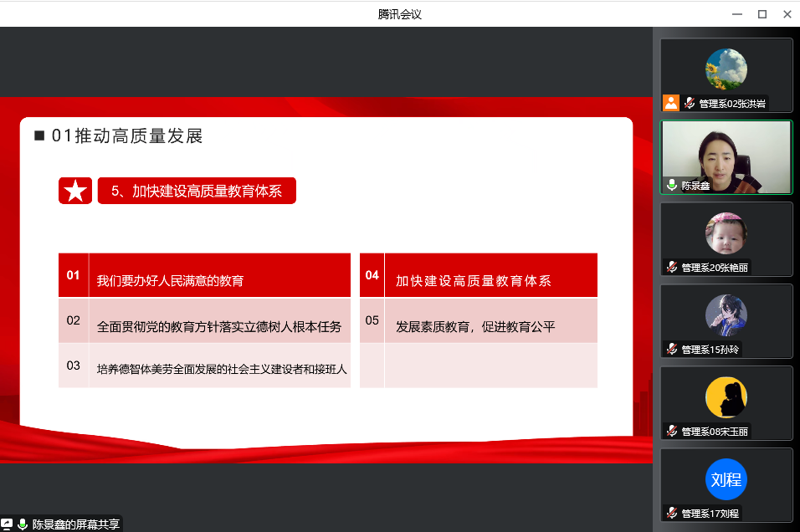Select the blue 刘程 avatar circle
Screen dimensions: 800x532
point(726,479)
